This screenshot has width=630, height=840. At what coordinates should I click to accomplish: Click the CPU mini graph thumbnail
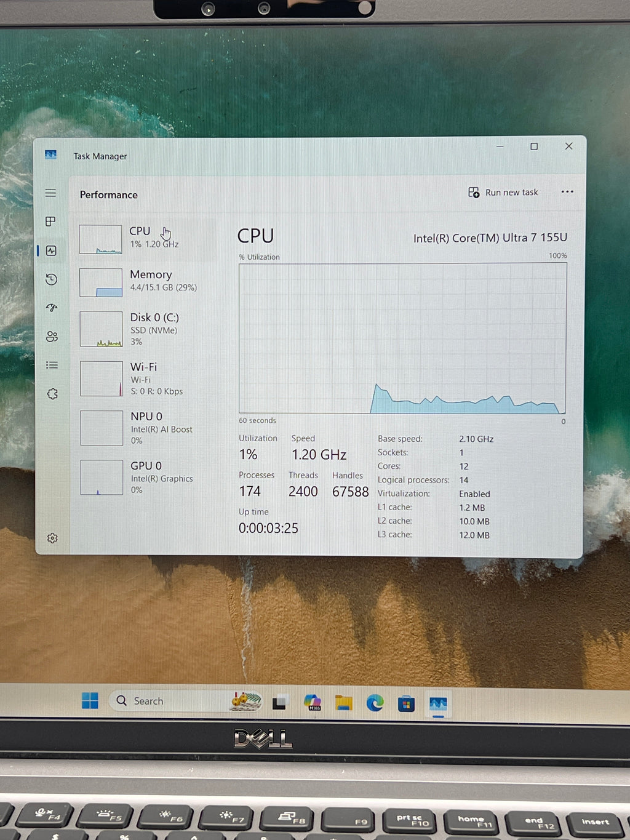coord(100,239)
